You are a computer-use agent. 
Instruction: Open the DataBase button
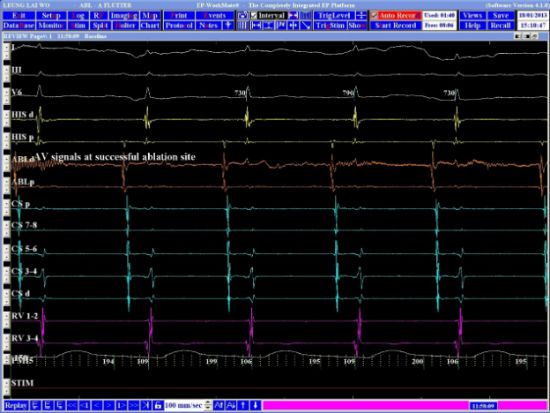point(19,26)
